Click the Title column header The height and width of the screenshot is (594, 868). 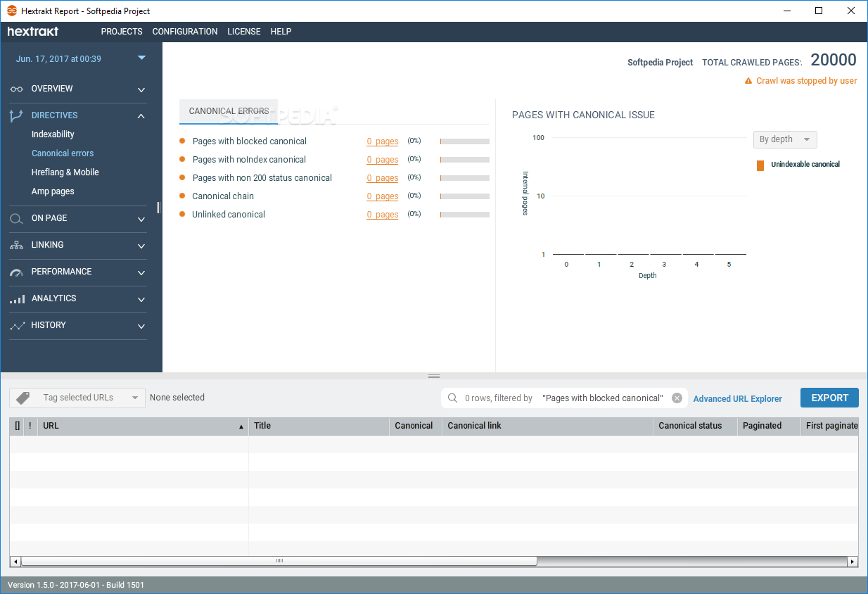319,426
